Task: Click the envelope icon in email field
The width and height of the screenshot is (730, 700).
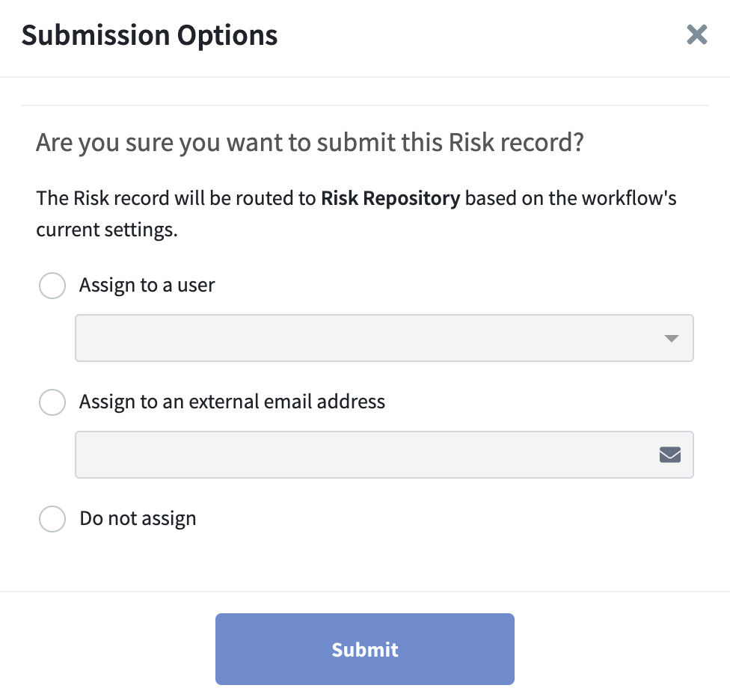Action: point(670,455)
